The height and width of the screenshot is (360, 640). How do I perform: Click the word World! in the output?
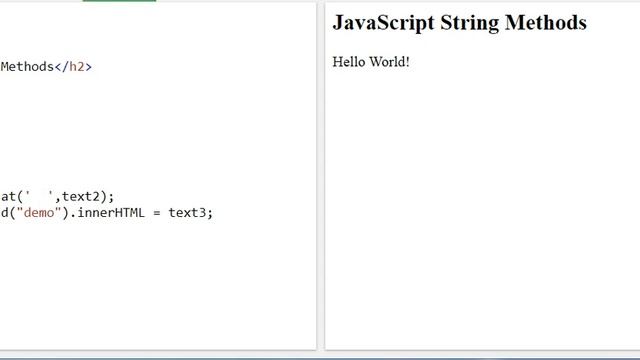[389, 62]
